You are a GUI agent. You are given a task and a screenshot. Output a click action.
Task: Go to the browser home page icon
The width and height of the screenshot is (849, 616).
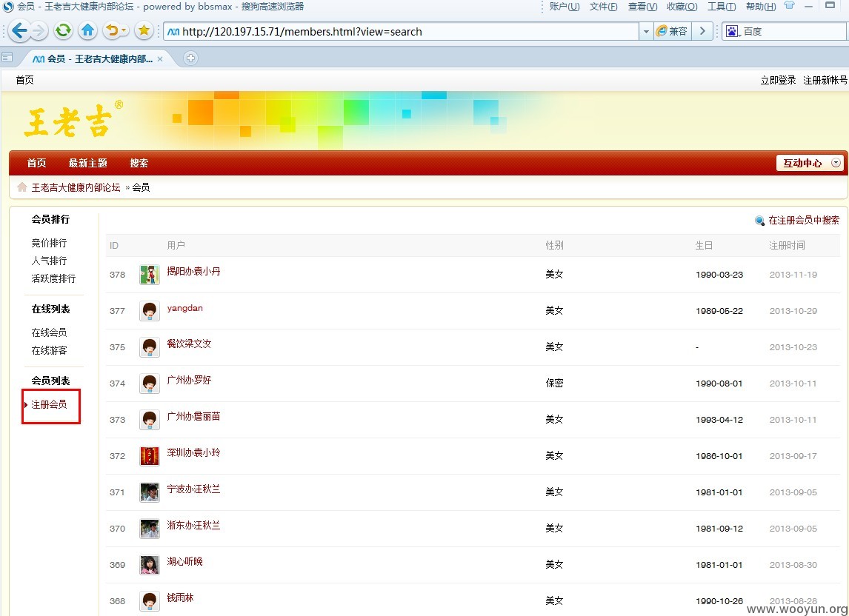click(x=87, y=31)
